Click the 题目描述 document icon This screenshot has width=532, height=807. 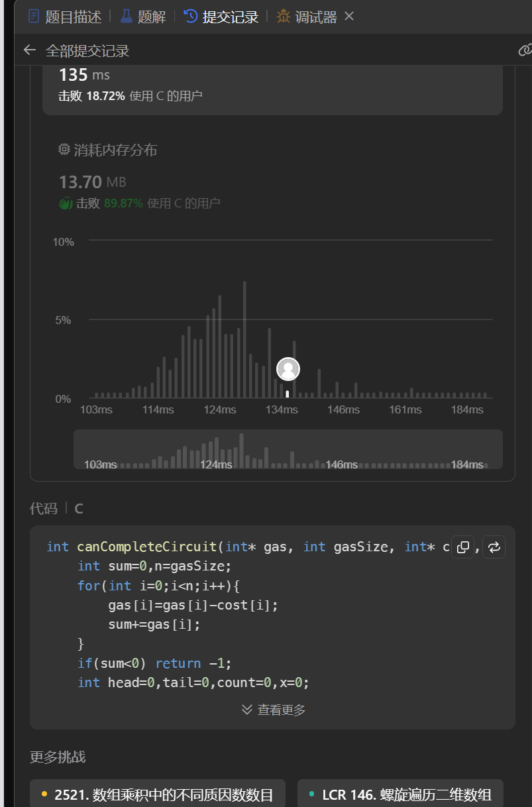34,17
